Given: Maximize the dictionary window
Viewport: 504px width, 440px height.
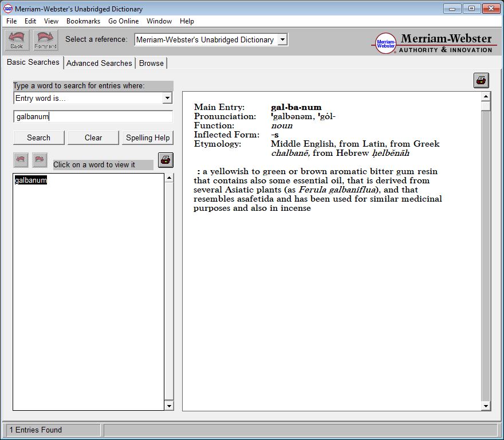Looking at the screenshot, I should point(471,9).
